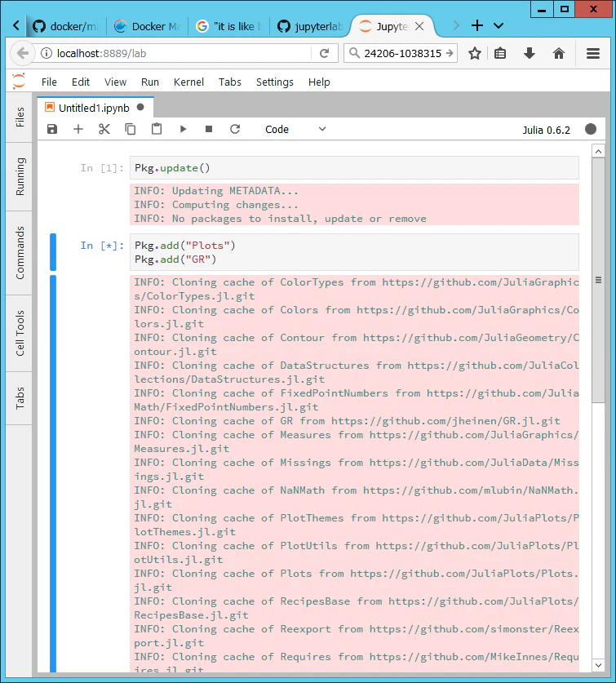The width and height of the screenshot is (616, 683).
Task: Open the Settings menu
Action: pyautogui.click(x=274, y=82)
